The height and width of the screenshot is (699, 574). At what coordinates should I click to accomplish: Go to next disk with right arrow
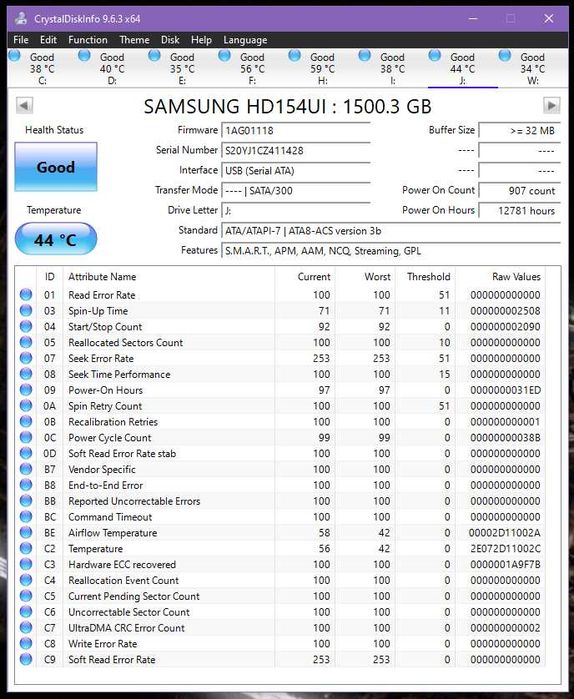pyautogui.click(x=552, y=106)
